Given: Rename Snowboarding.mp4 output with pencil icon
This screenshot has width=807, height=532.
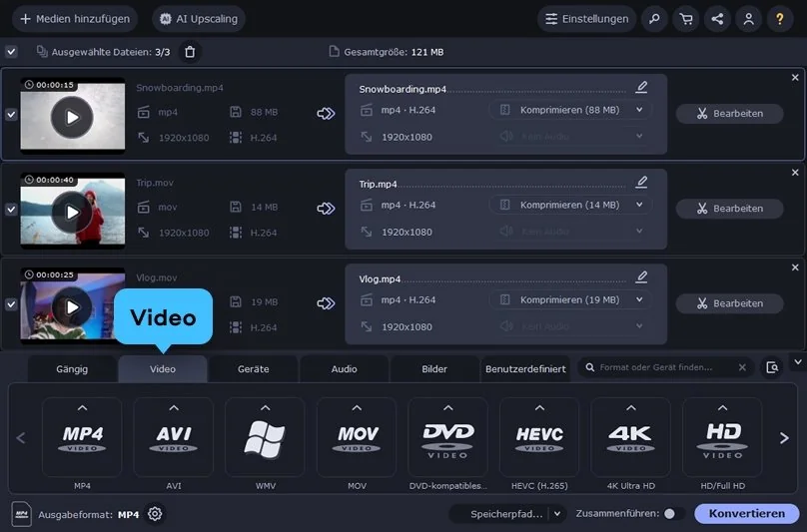Looking at the screenshot, I should pos(641,87).
